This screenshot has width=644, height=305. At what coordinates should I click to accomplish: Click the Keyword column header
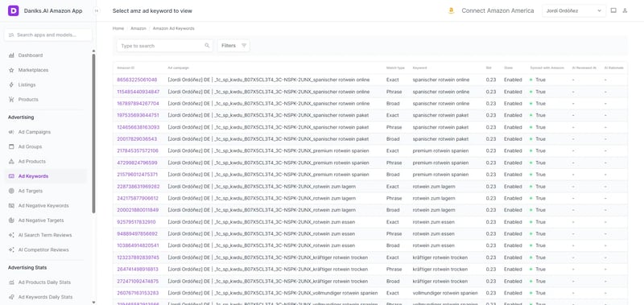coord(419,68)
